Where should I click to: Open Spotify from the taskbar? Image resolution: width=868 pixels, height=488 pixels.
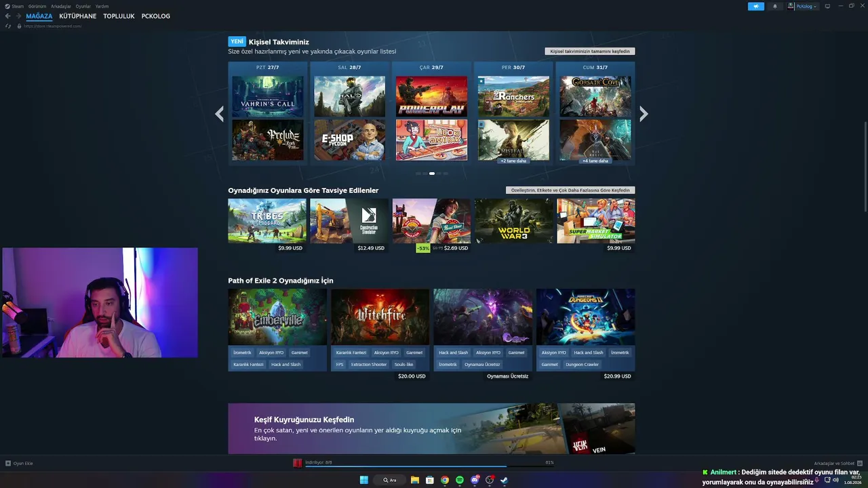pyautogui.click(x=460, y=480)
